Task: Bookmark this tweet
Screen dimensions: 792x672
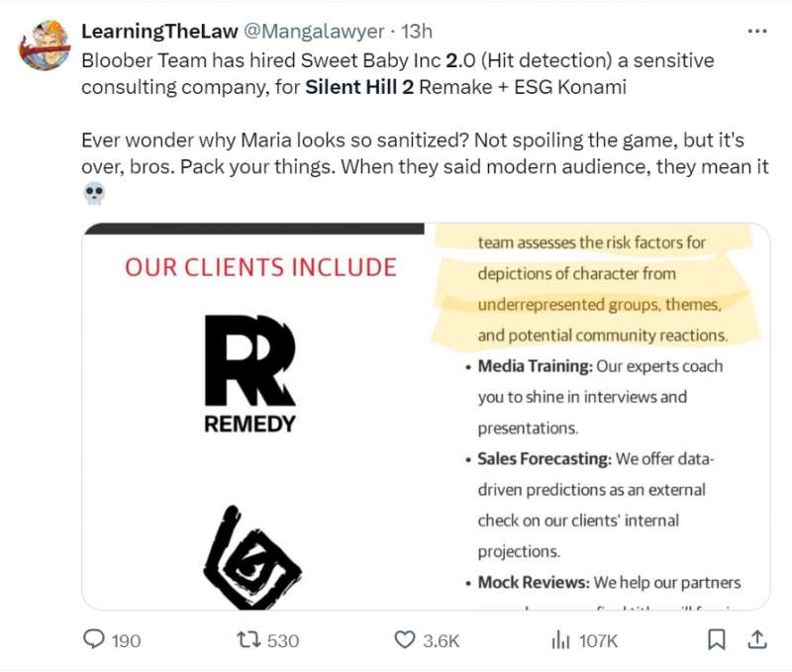Action: (716, 640)
